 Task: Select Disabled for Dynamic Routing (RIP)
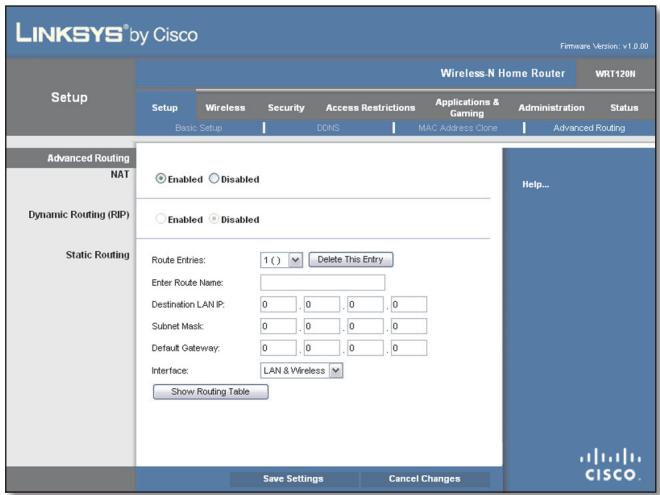(x=214, y=219)
